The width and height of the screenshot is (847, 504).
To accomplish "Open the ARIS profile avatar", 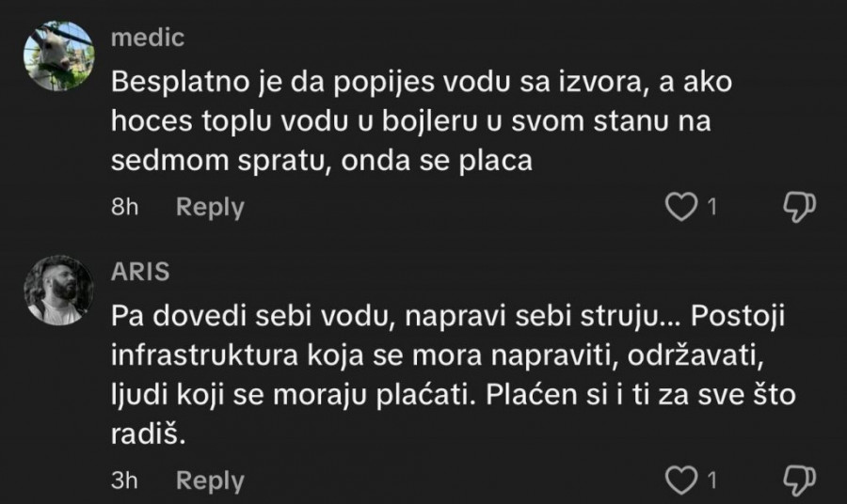I will pos(58,291).
